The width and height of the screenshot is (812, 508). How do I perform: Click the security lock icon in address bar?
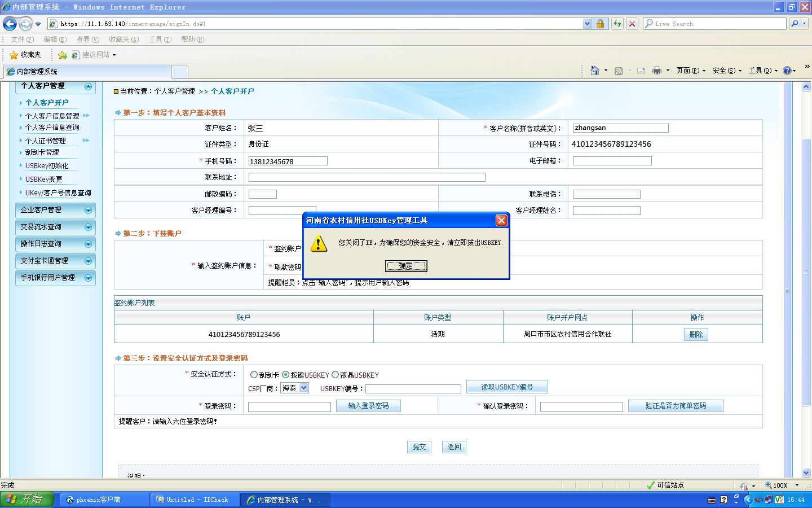(600, 24)
